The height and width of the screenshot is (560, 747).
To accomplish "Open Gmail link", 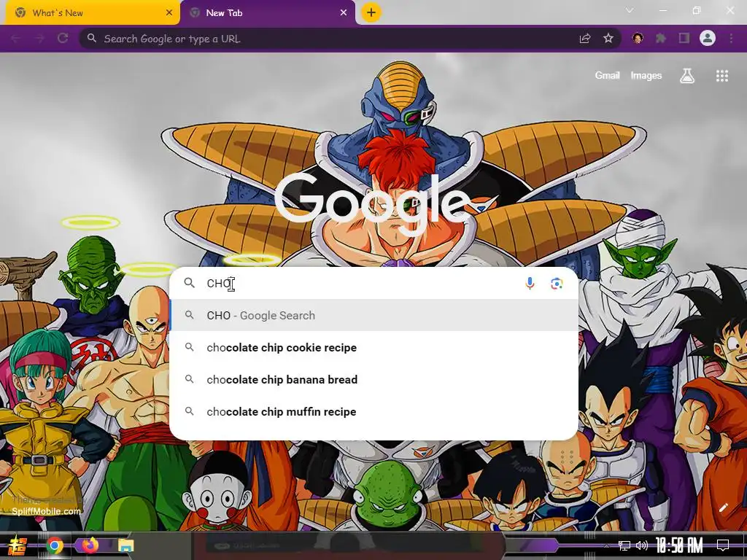I will click(607, 75).
